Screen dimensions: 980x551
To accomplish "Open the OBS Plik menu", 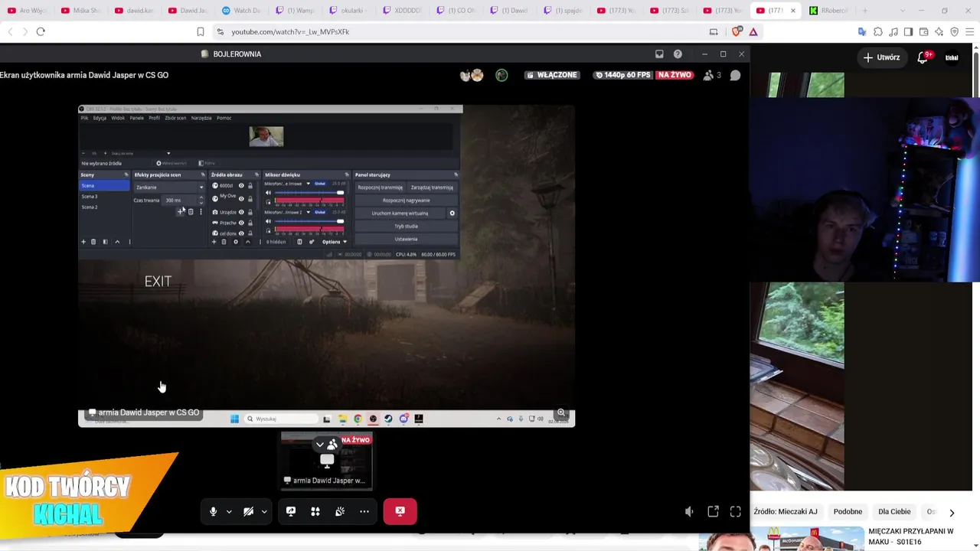I will [x=85, y=118].
